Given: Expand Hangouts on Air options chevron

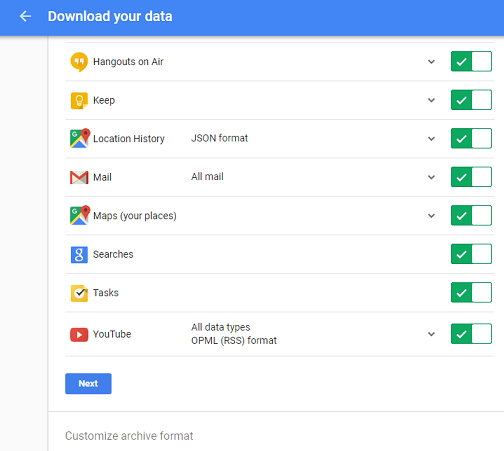Looking at the screenshot, I should coord(431,62).
